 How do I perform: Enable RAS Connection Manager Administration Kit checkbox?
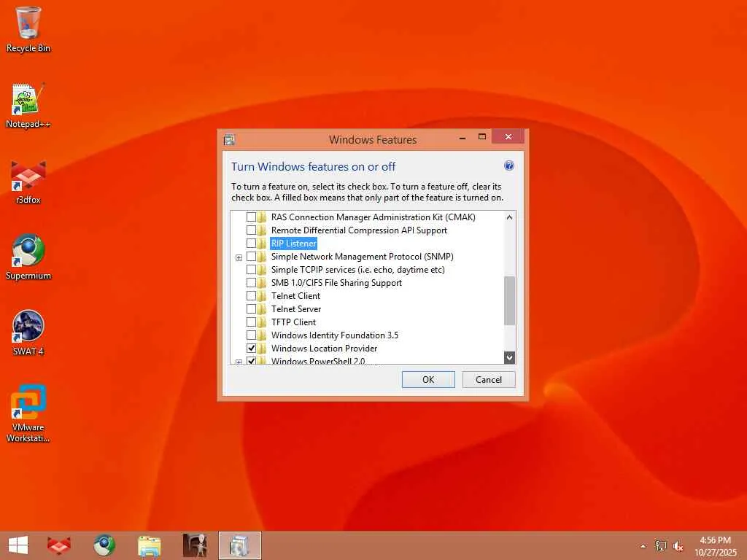click(x=251, y=217)
